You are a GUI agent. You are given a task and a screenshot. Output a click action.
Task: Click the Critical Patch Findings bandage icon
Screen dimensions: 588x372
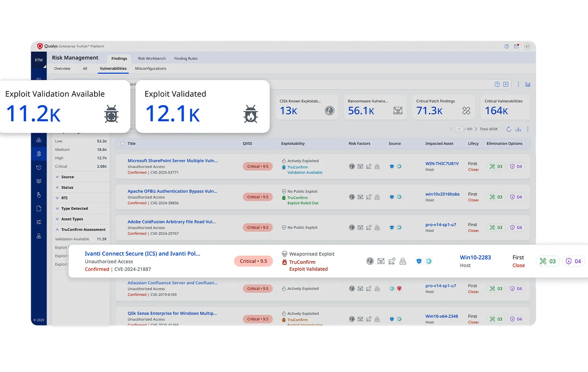click(466, 111)
